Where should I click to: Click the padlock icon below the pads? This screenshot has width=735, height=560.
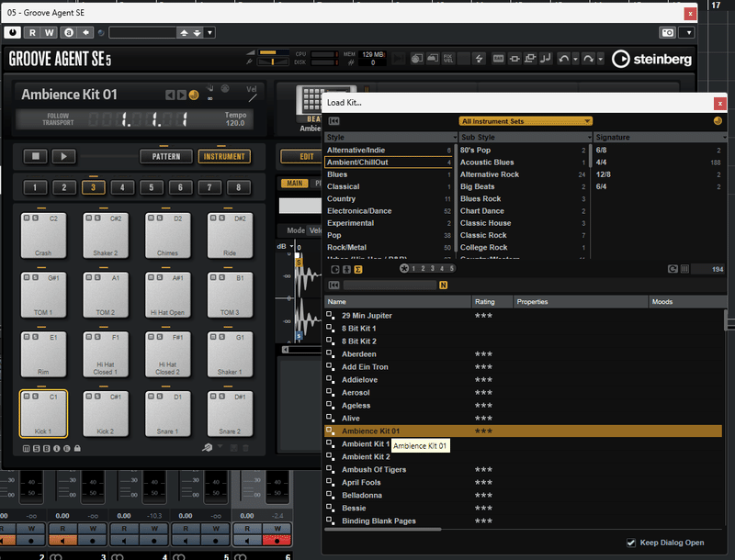point(77,448)
